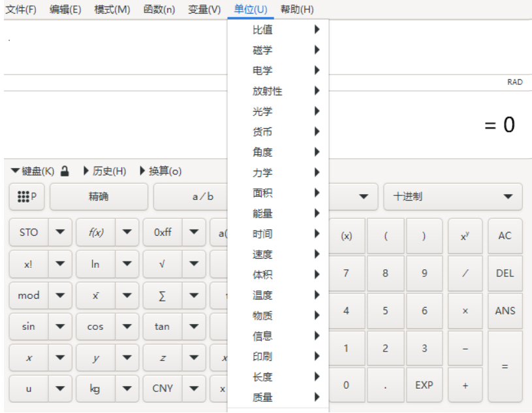Image resolution: width=532 pixels, height=413 pixels.
Task: Open the 变量(V) menu
Action: pyautogui.click(x=204, y=10)
